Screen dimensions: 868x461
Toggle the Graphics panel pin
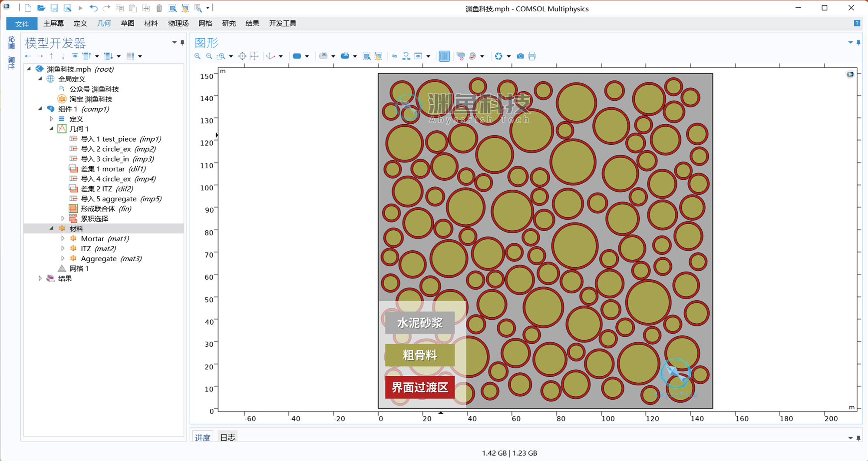[x=858, y=43]
